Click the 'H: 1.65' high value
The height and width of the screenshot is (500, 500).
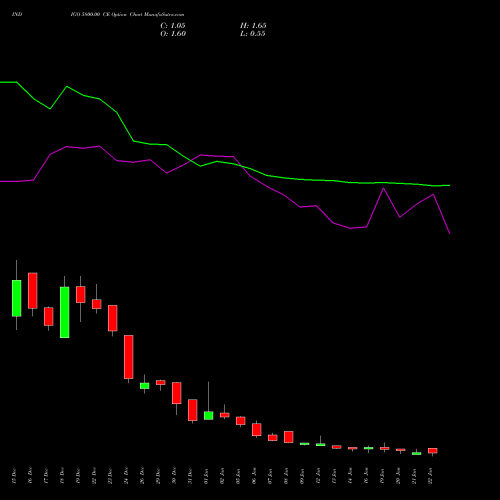click(253, 26)
